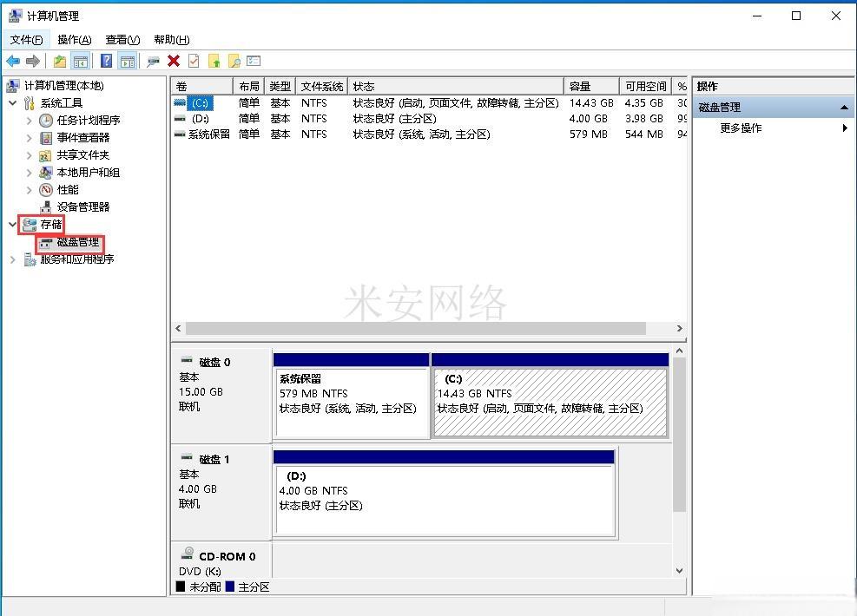Expand the 服务和应用程序 node
857x616 pixels.
point(12,260)
